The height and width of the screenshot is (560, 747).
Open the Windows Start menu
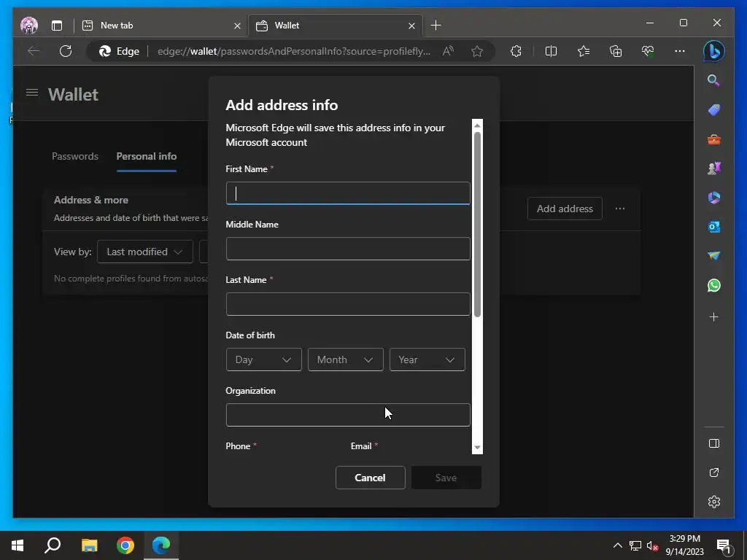coord(18,545)
